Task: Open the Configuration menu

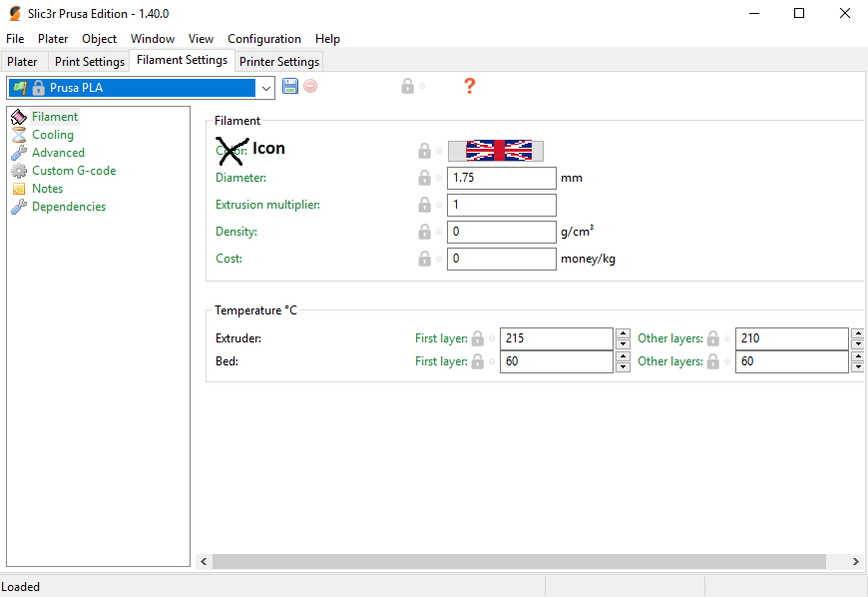Action: pyautogui.click(x=264, y=39)
